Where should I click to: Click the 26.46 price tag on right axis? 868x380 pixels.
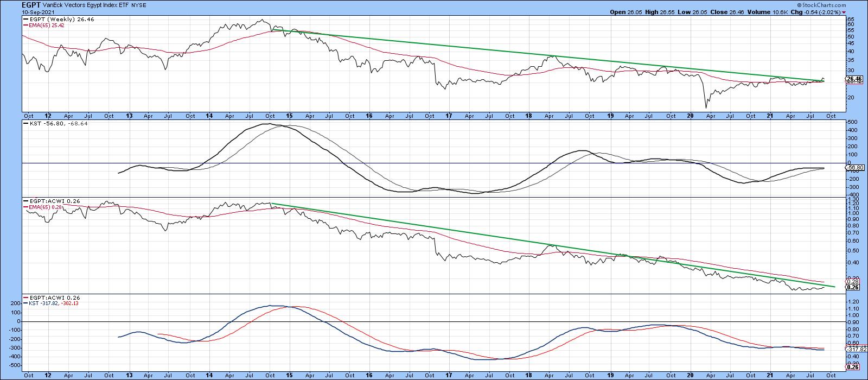[854, 79]
